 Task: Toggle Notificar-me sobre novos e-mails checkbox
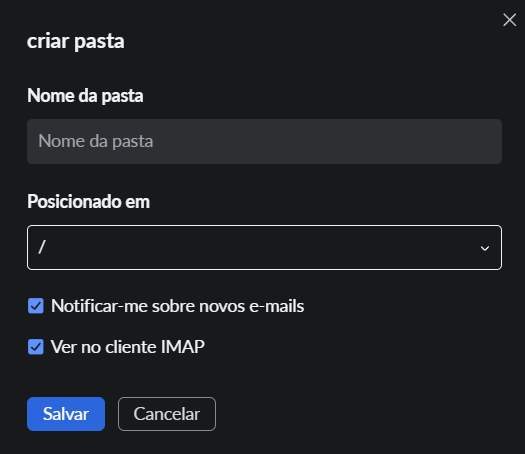(36, 306)
